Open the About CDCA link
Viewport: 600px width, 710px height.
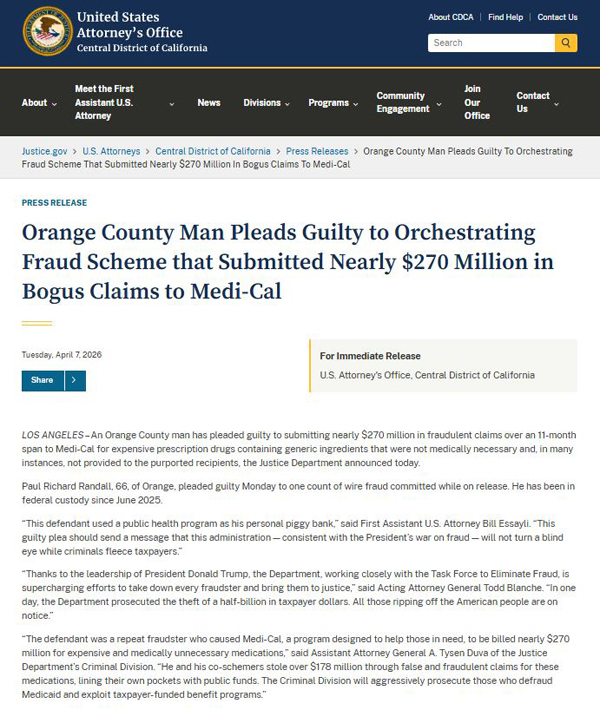click(452, 17)
